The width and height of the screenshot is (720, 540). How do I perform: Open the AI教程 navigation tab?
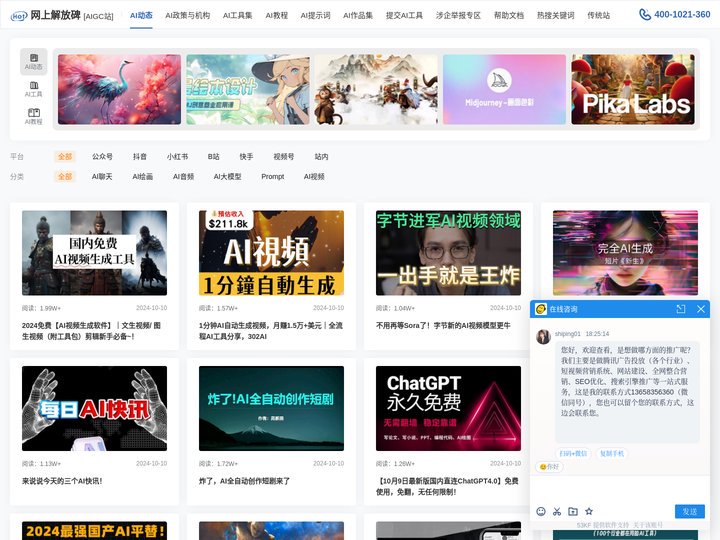tap(276, 16)
